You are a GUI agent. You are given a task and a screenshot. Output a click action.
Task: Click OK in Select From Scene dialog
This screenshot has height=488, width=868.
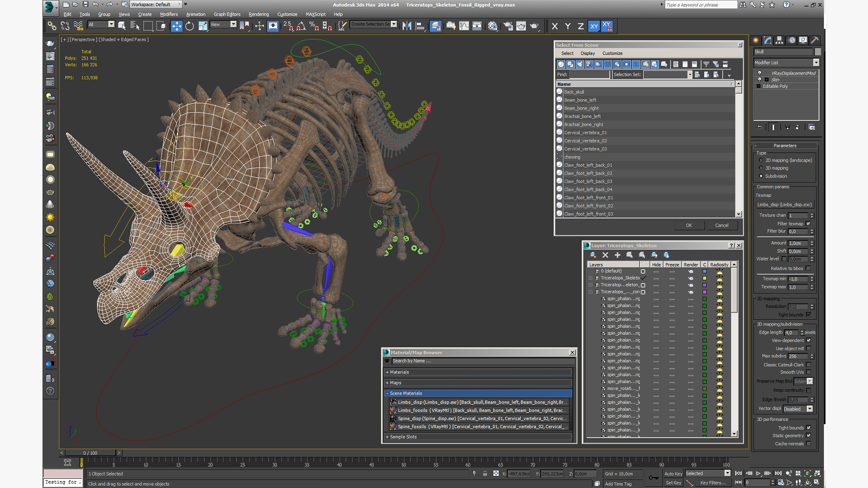[689, 225]
